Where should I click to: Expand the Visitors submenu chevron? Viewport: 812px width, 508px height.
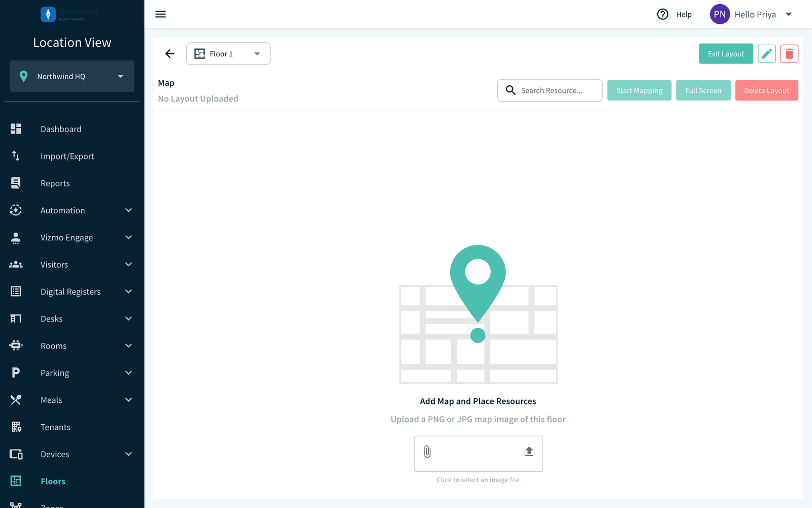coord(128,264)
